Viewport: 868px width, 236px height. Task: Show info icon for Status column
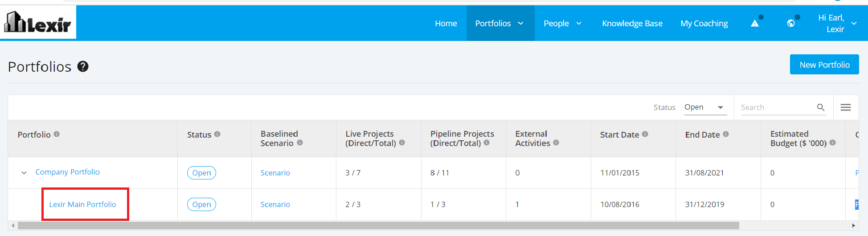[217, 134]
